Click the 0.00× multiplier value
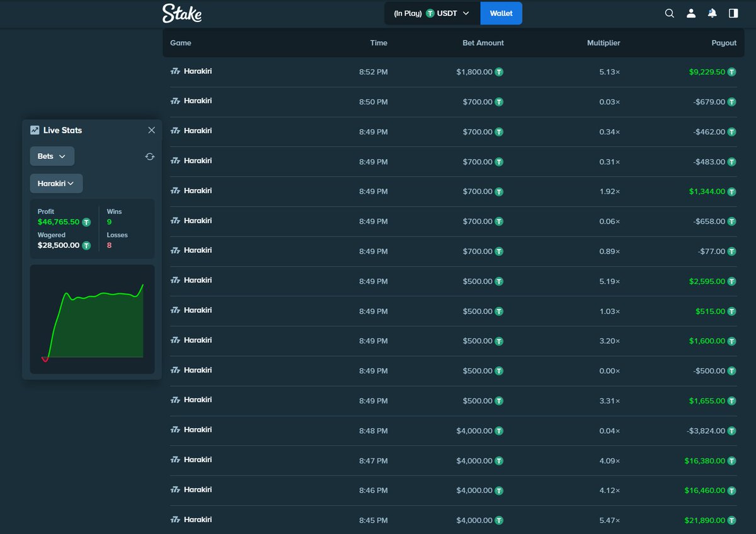Screen dimensions: 756x534 (x=610, y=371)
